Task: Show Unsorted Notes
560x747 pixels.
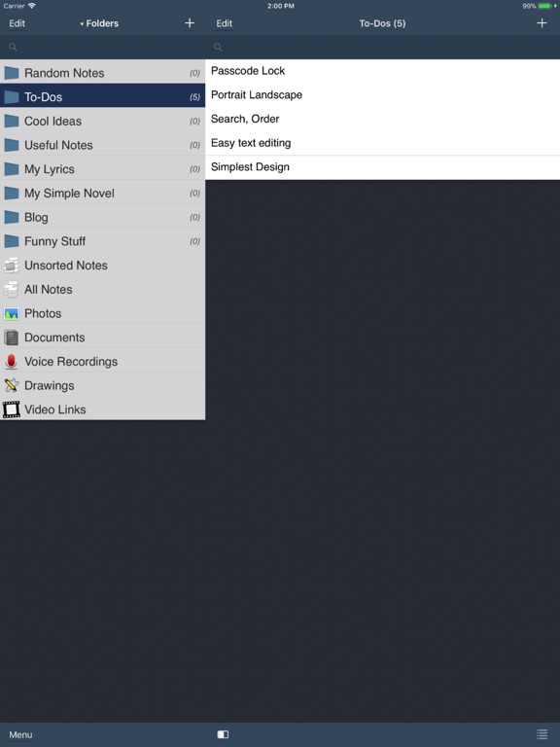Action: click(x=102, y=265)
